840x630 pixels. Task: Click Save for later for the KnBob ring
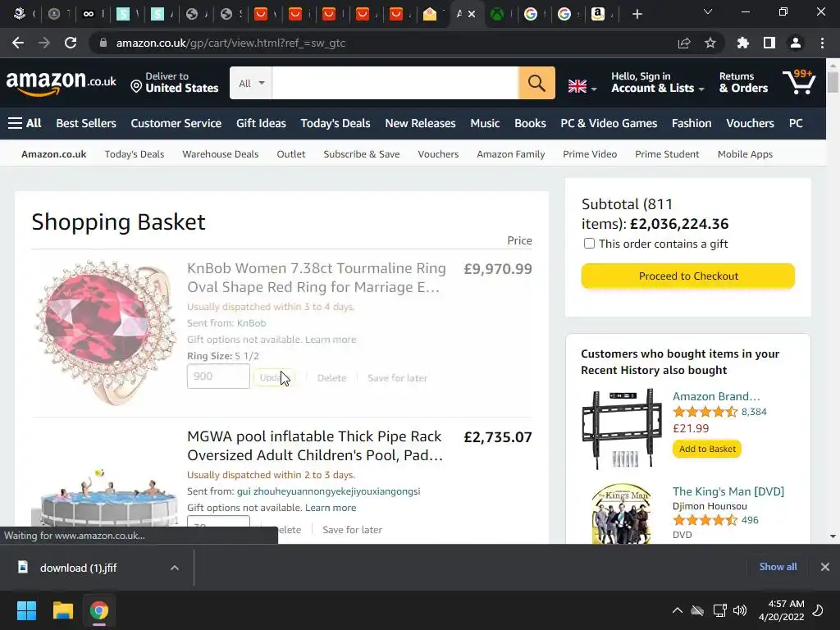coord(398,377)
